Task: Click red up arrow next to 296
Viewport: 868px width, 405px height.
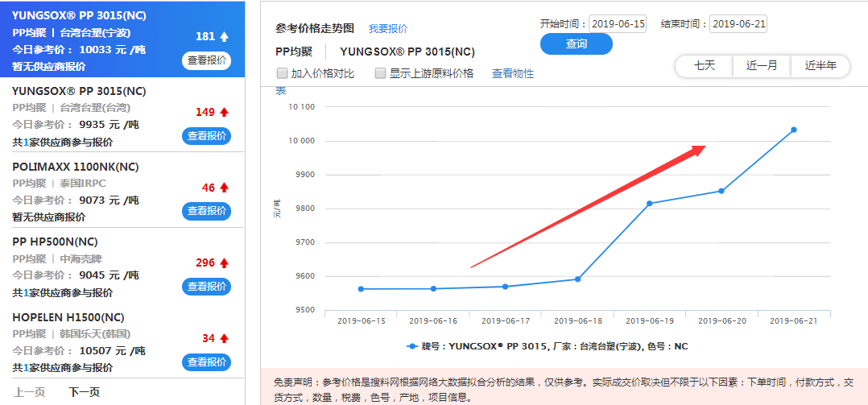Action: pos(224,262)
